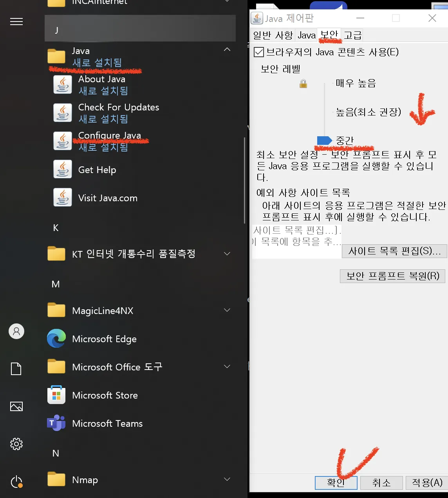The image size is (448, 498).
Task: Click the exception site list box
Action: [297, 241]
